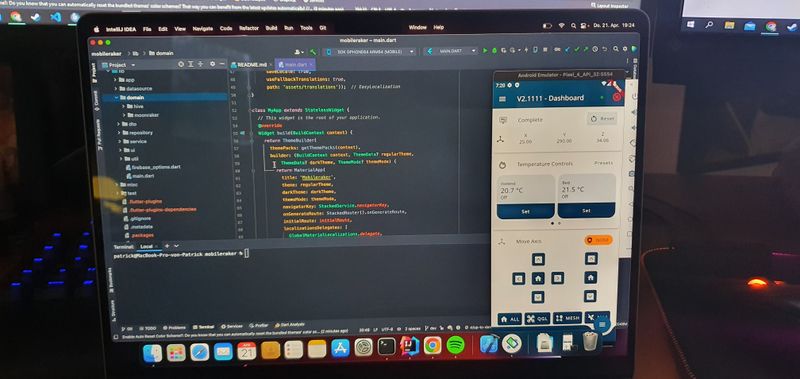Image resolution: width=800 pixels, height=379 pixels.
Task: Set extruder temperature button
Action: [x=526, y=211]
